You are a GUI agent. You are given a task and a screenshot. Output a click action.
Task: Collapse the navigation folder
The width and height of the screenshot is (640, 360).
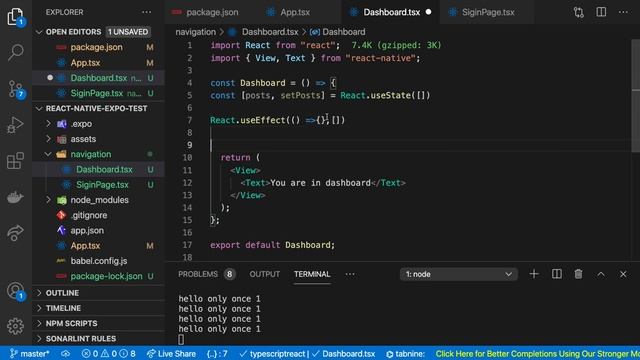(48, 154)
